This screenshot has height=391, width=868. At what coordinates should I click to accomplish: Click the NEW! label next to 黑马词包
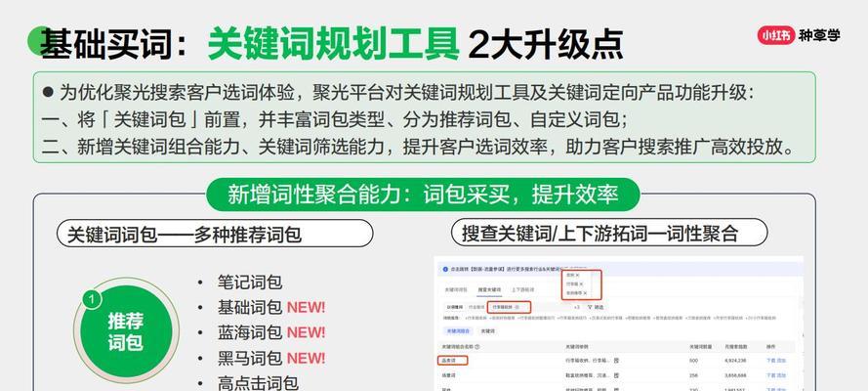tap(307, 359)
